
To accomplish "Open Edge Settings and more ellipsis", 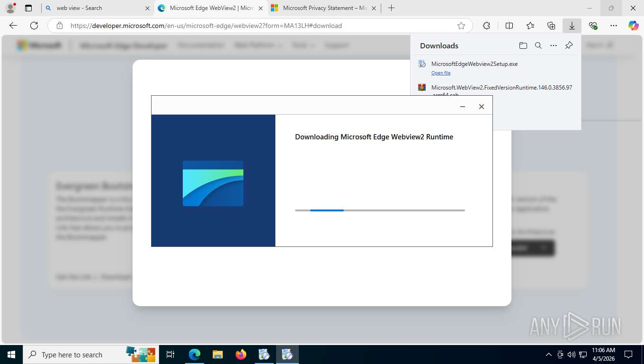I will 614,26.
